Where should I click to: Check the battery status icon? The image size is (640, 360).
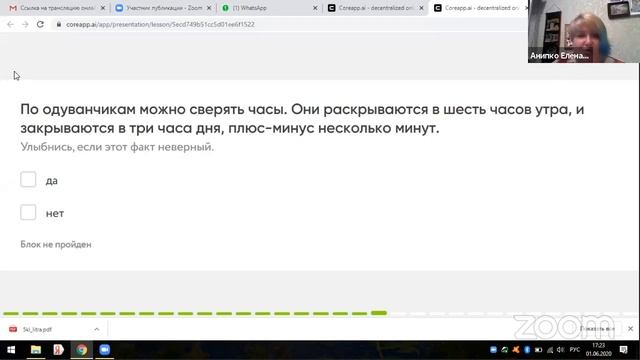(x=538, y=350)
